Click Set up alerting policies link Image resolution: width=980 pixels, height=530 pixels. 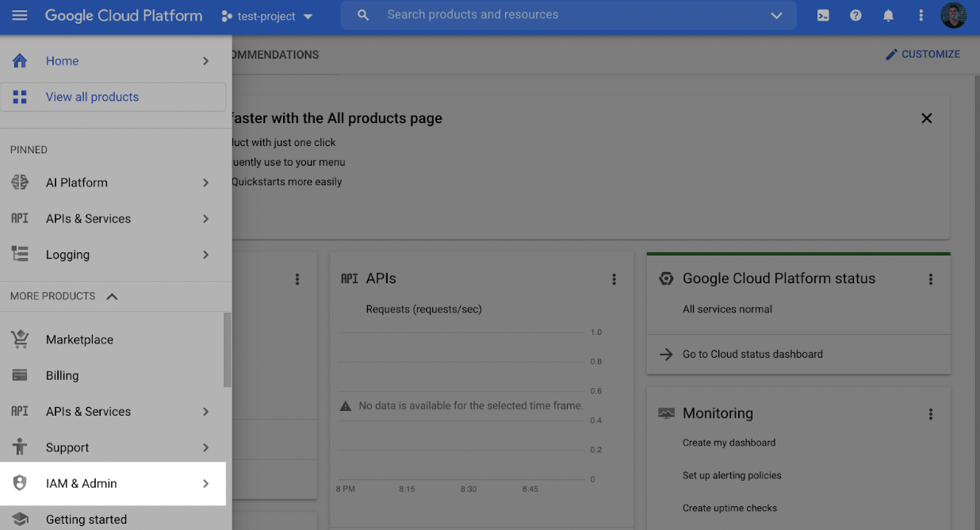click(732, 475)
